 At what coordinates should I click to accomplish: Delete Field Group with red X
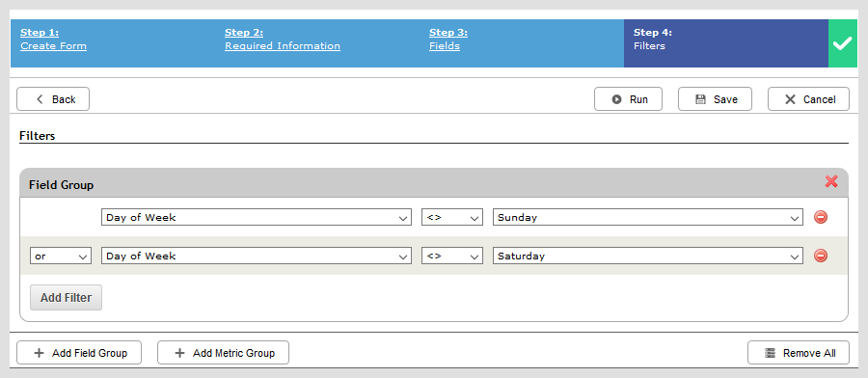pyautogui.click(x=831, y=181)
